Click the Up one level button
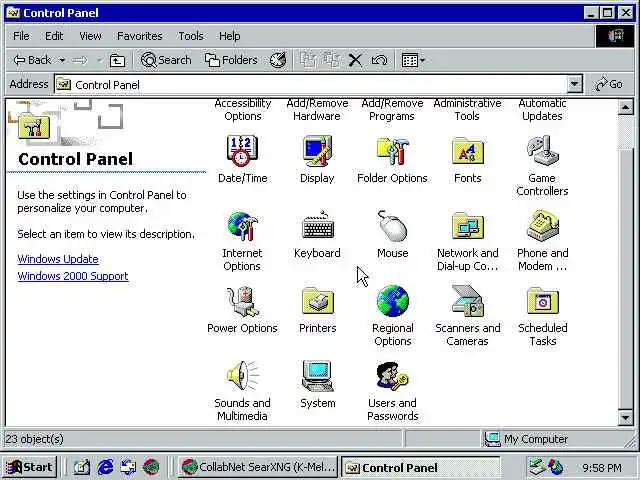Viewport: 640px width, 480px height. (x=117, y=60)
